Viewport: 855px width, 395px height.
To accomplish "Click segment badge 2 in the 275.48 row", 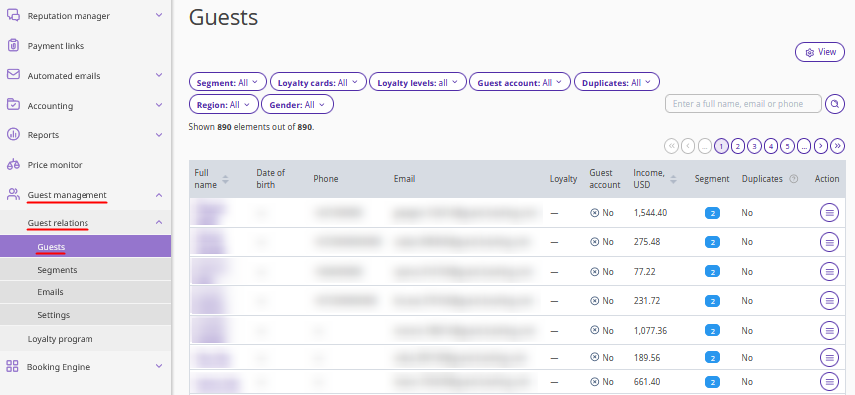I will coord(712,242).
